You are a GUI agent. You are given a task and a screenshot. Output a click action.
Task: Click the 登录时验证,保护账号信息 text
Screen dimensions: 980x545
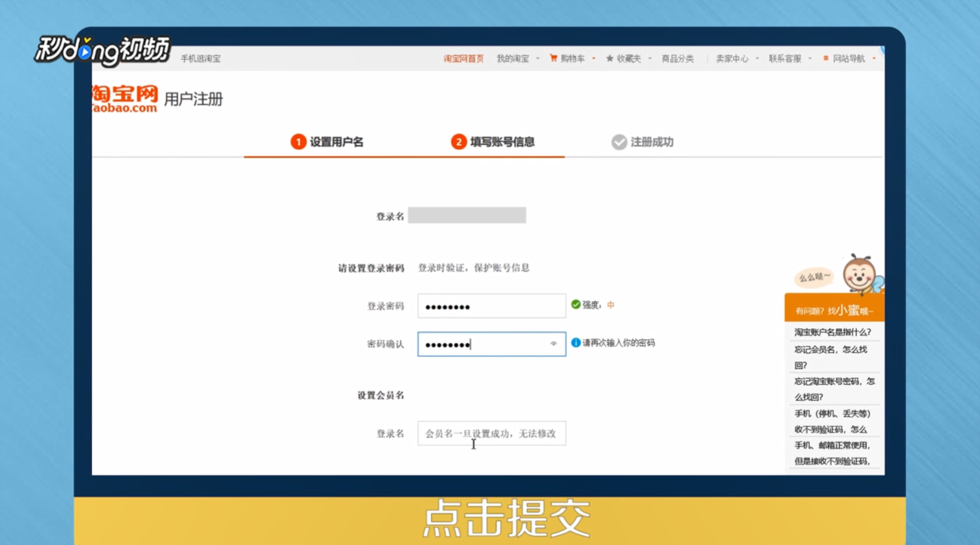click(x=473, y=268)
